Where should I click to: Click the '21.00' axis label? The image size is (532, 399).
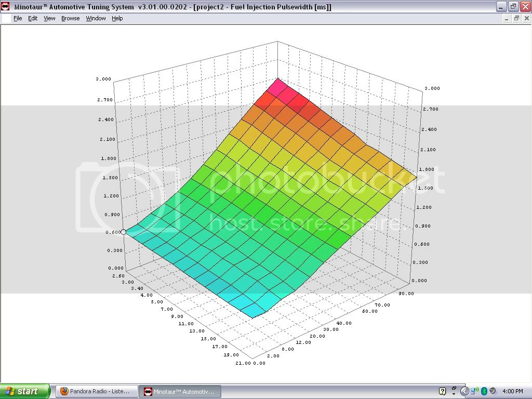click(243, 363)
